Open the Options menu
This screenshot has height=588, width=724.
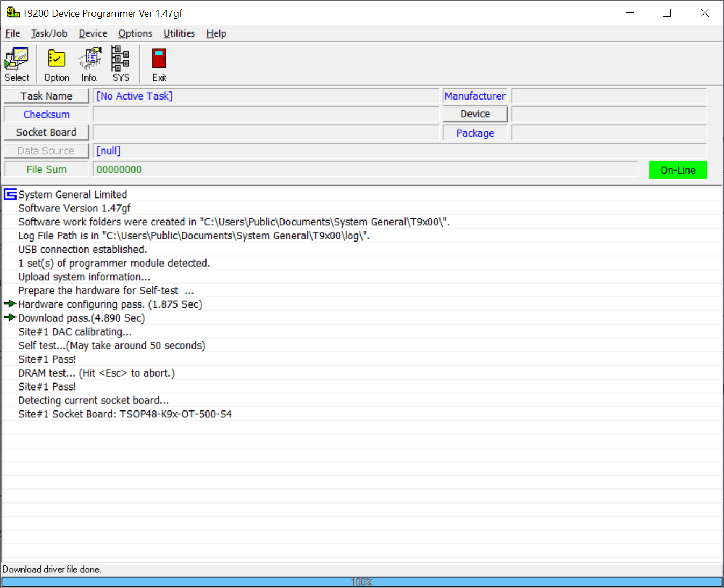(135, 33)
